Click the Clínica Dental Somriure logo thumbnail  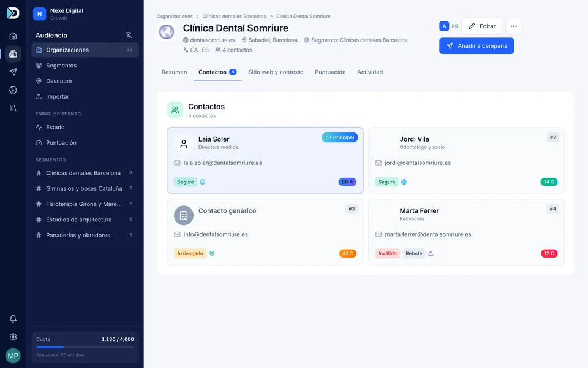(x=167, y=31)
